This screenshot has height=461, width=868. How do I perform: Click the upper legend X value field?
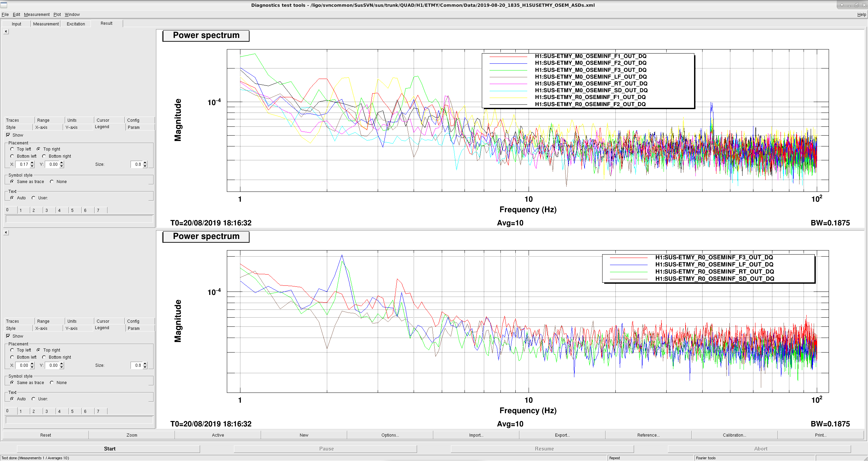click(x=23, y=164)
